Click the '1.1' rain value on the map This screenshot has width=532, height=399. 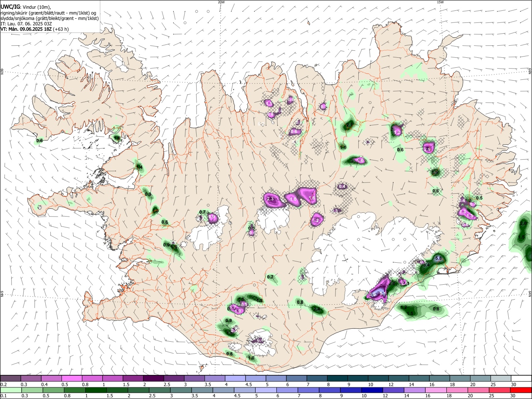coord(343,148)
